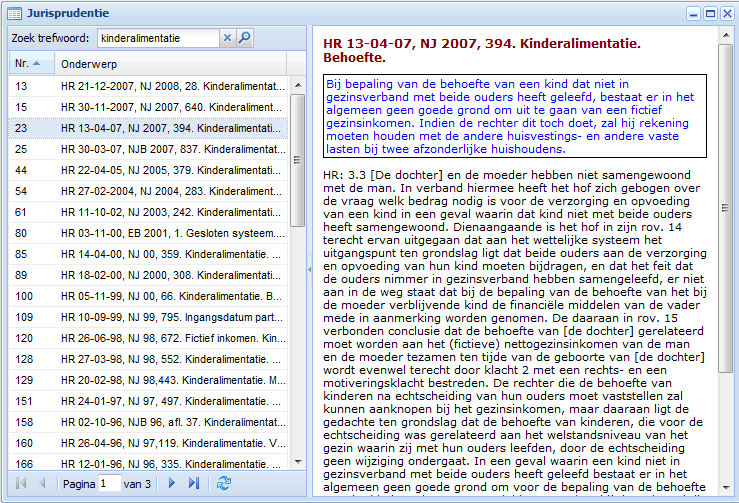Minimize the Jurisprudentie window

[693, 14]
